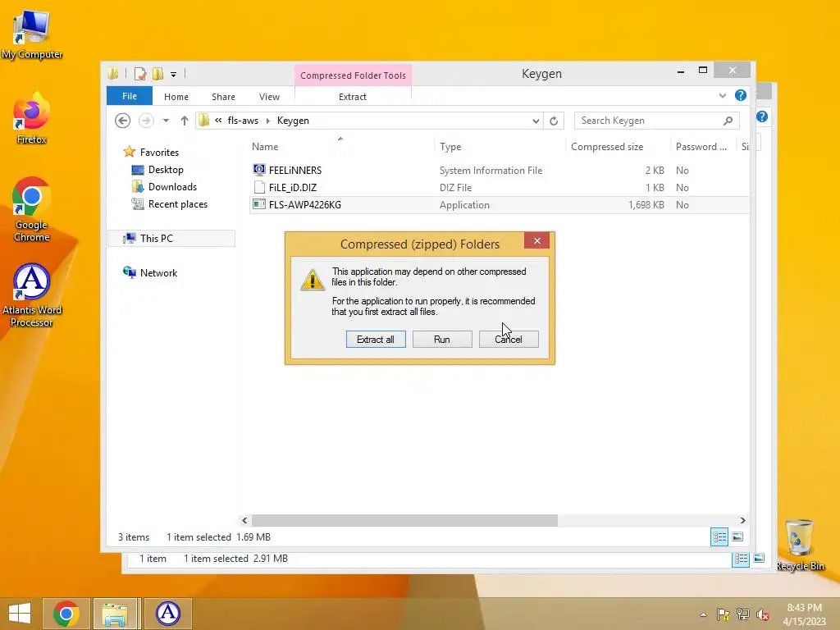Open the File menu tab
The image size is (840, 630).
pos(130,96)
